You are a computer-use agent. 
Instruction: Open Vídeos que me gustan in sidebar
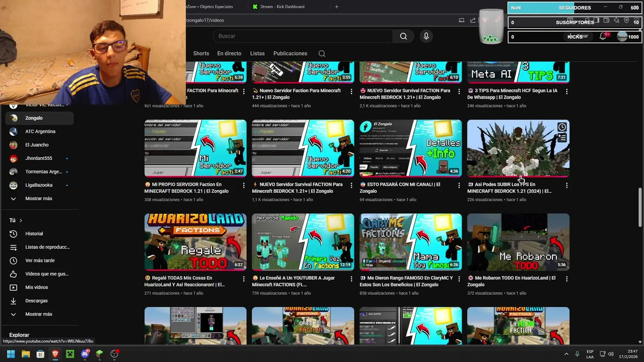point(39,274)
